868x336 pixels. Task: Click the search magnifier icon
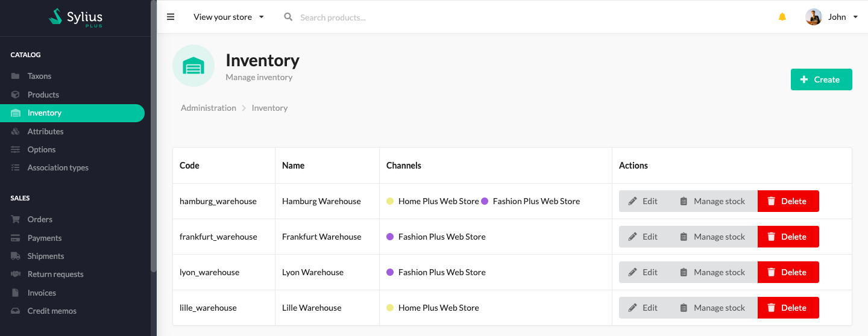(x=288, y=17)
